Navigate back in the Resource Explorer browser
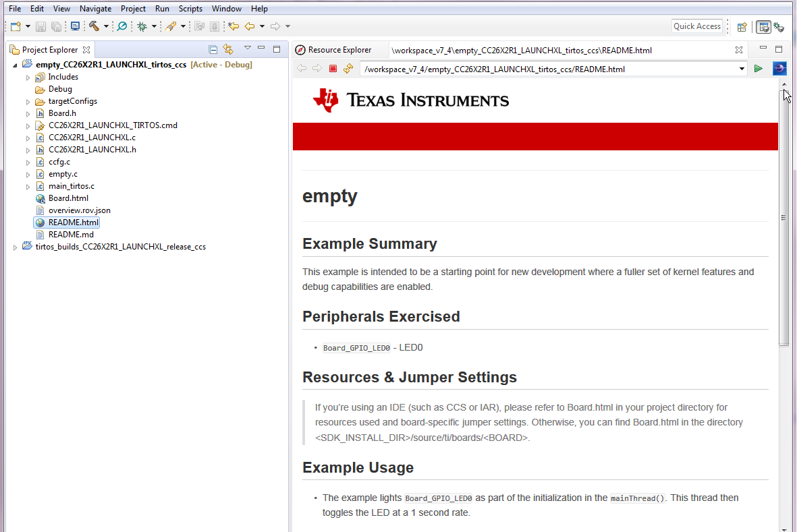The height and width of the screenshot is (532, 797). 302,68
